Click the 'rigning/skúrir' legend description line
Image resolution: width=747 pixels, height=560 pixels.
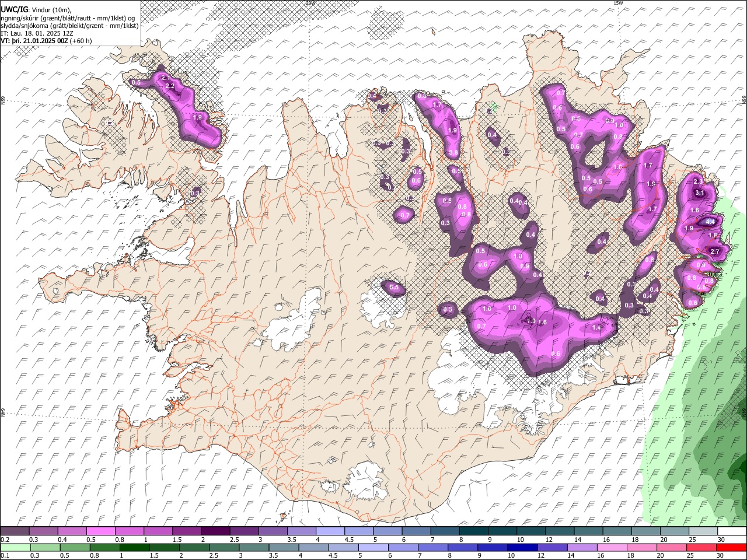(x=69, y=17)
